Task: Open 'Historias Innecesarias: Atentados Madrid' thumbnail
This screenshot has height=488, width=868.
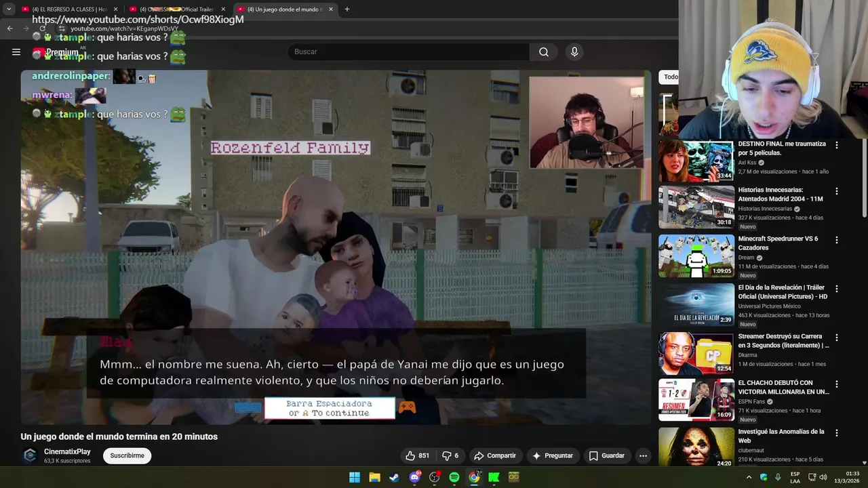Action: coord(696,207)
